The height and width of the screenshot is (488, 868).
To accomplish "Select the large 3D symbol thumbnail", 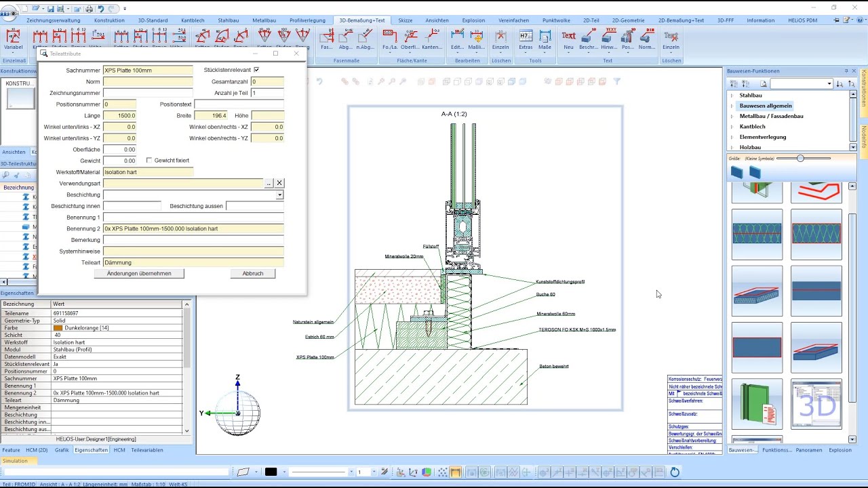I will (x=816, y=405).
